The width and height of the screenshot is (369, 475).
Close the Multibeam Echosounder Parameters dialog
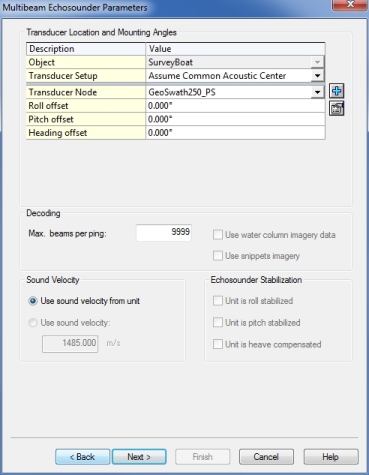pos(350,5)
